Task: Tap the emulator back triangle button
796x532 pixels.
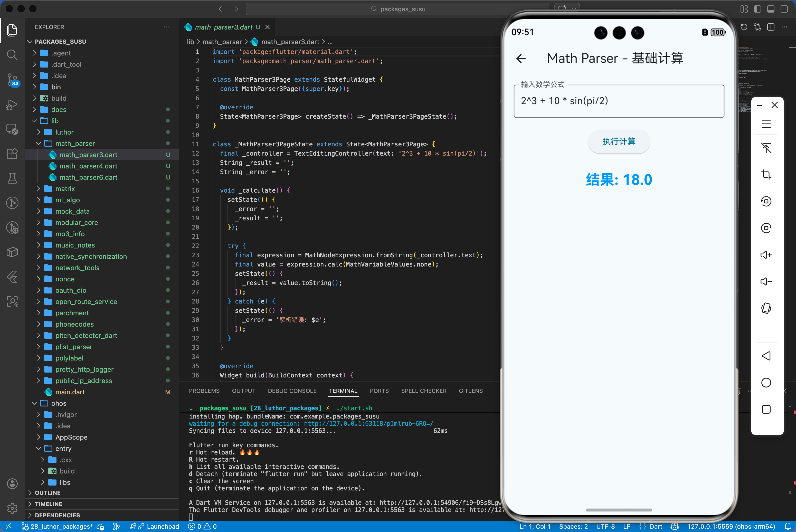Action: click(766, 356)
